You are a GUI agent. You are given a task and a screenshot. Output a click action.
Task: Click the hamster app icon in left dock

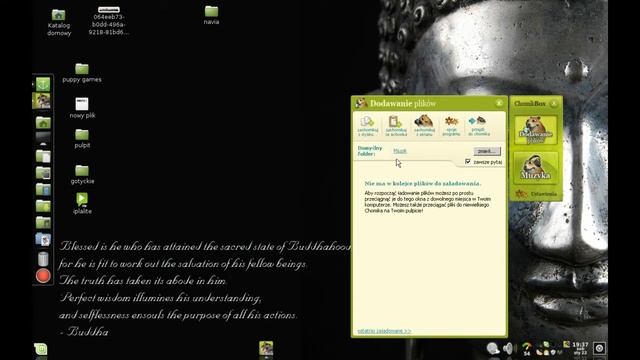(42, 101)
